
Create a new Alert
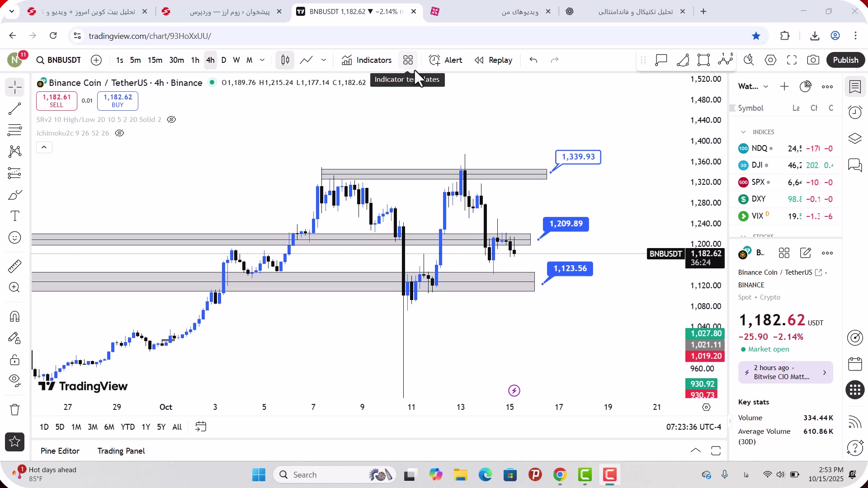pyautogui.click(x=446, y=60)
